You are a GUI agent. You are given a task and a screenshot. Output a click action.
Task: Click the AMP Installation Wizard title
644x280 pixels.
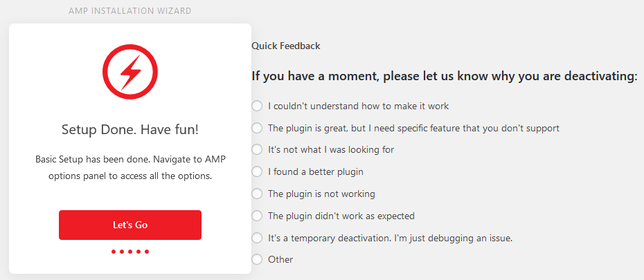coord(129,11)
